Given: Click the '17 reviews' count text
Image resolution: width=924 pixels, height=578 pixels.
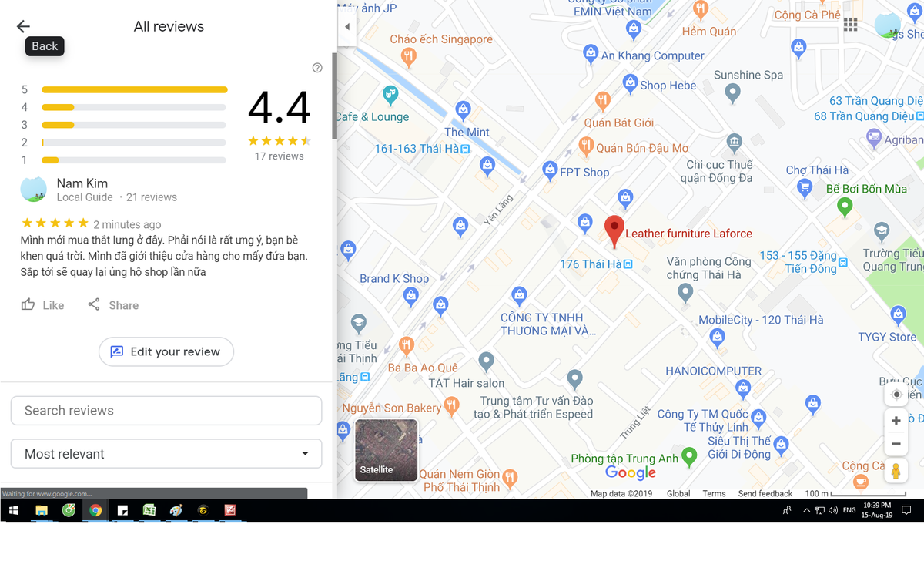Looking at the screenshot, I should click(280, 156).
